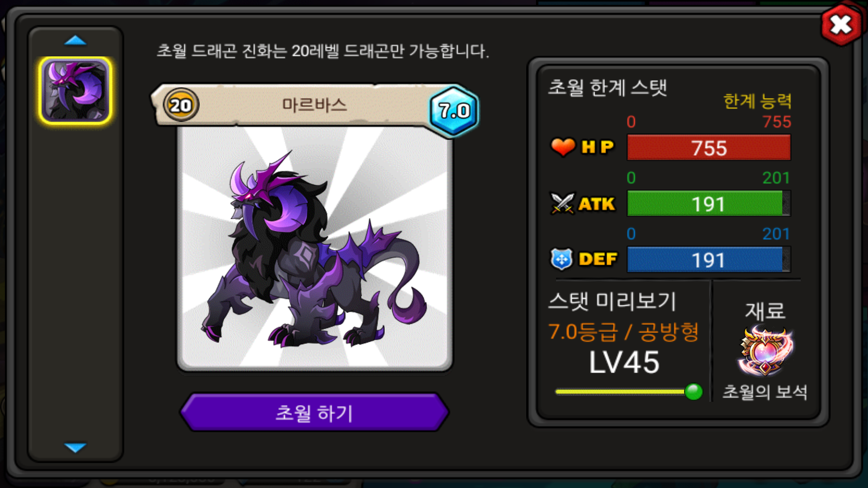Click the level 20 gold badge
Viewport: 868px width, 488px height.
click(181, 105)
